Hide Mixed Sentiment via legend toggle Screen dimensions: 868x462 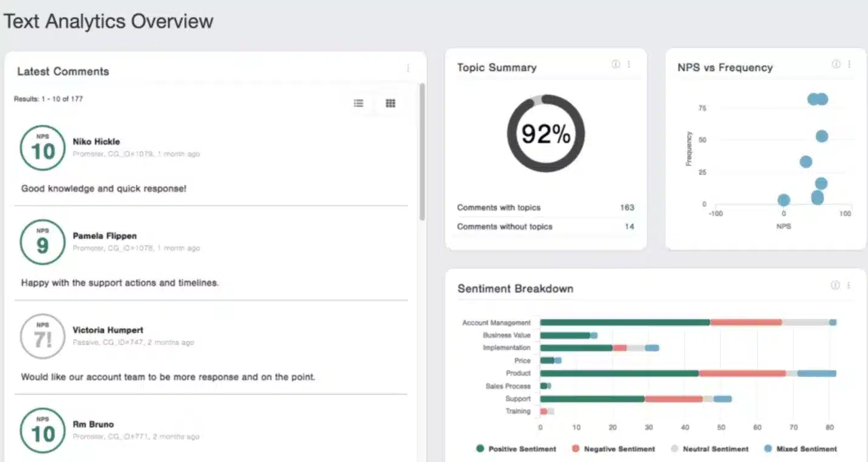coord(804,449)
